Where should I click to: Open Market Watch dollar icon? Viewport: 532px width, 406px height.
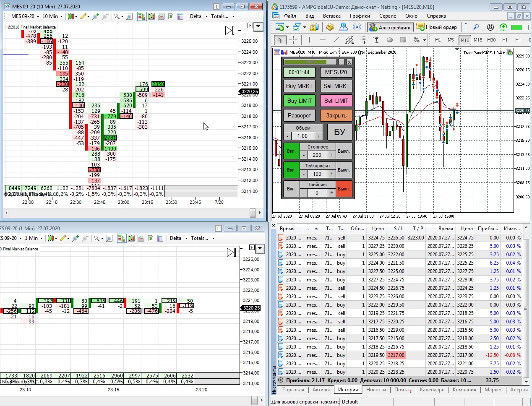[x=314, y=27]
